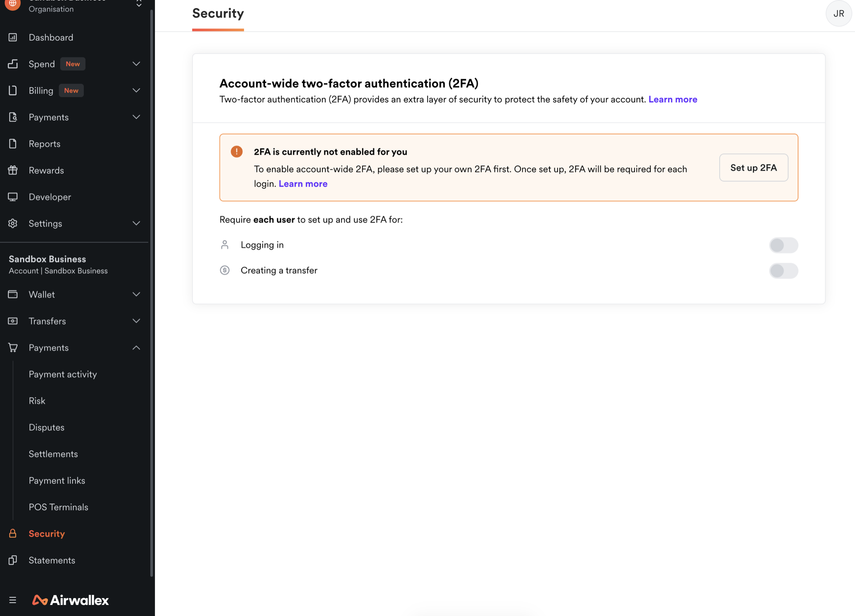Select the Statements copy icon

[12, 560]
